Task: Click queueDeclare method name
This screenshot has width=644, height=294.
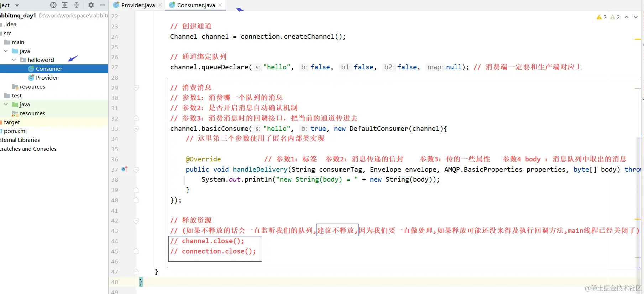Action: coord(224,67)
